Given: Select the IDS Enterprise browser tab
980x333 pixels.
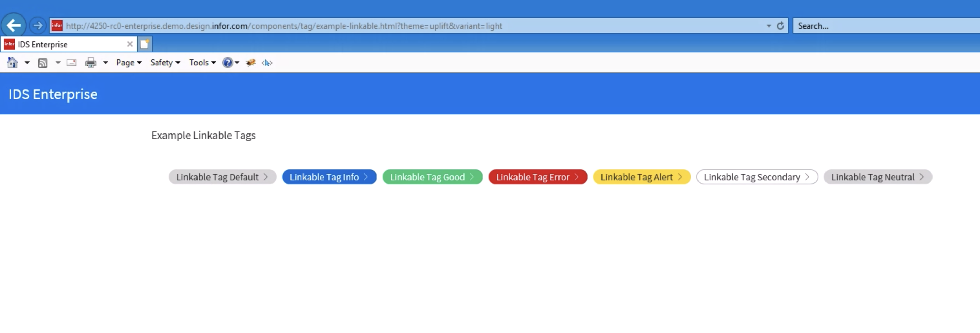Looking at the screenshot, I should point(68,44).
